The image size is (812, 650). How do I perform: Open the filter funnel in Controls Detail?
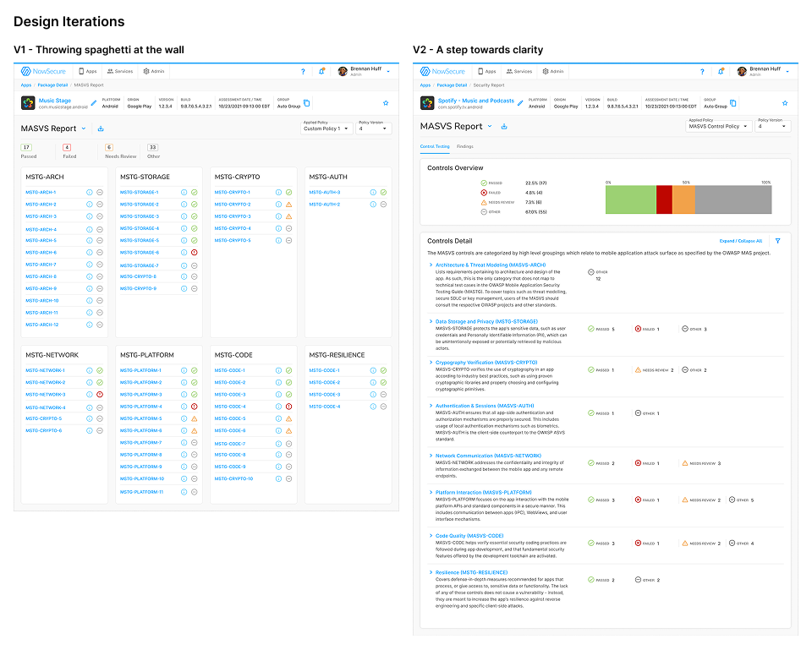click(777, 241)
